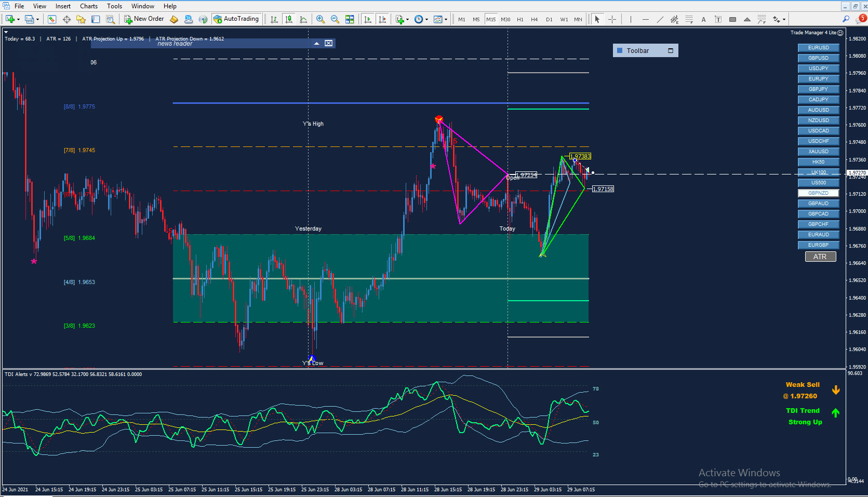Activate the standard Cursor mode

coord(597,19)
